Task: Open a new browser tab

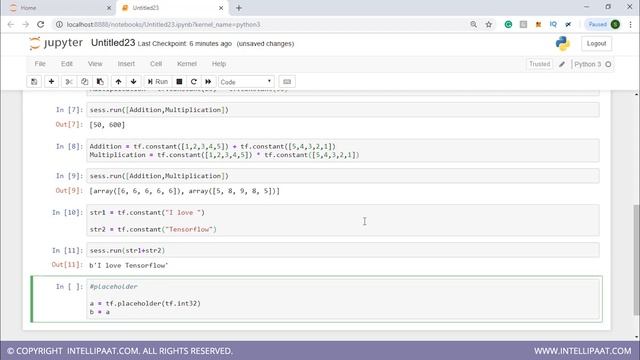Action: [x=239, y=8]
